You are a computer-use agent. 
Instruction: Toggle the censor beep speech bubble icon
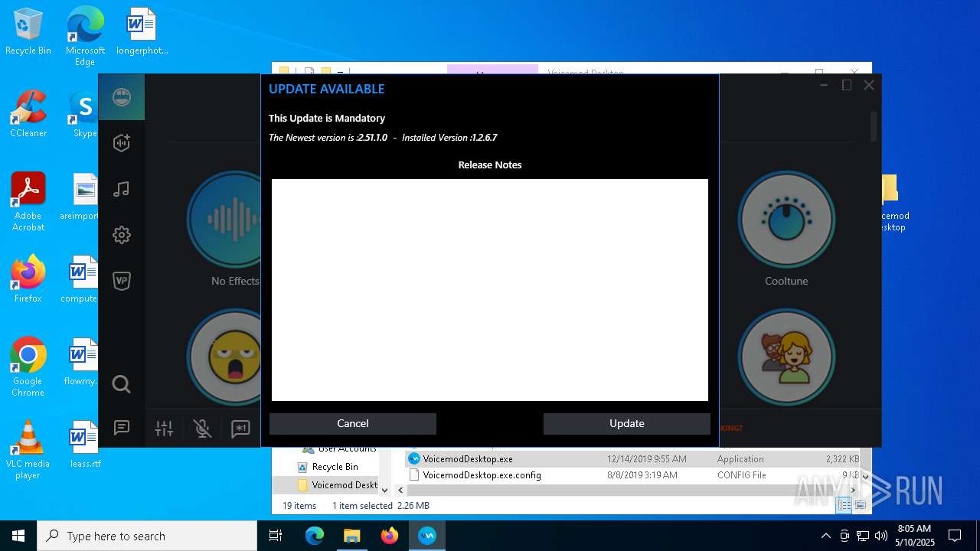[x=240, y=429]
